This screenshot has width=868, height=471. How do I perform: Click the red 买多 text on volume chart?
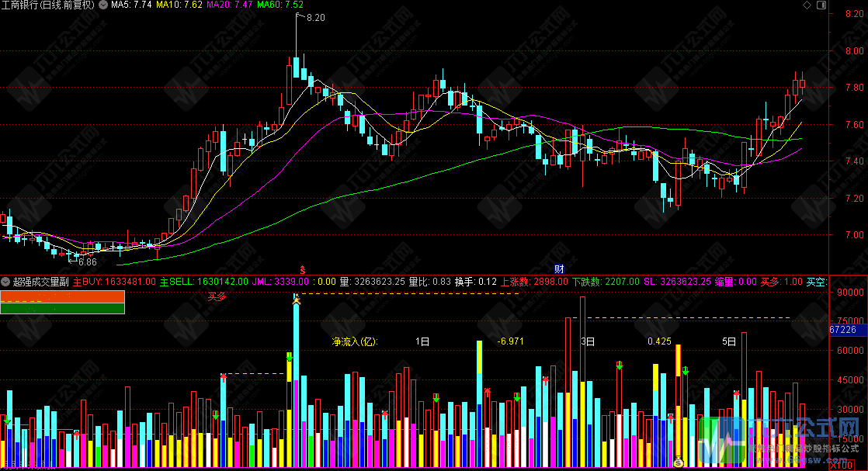coord(217,296)
